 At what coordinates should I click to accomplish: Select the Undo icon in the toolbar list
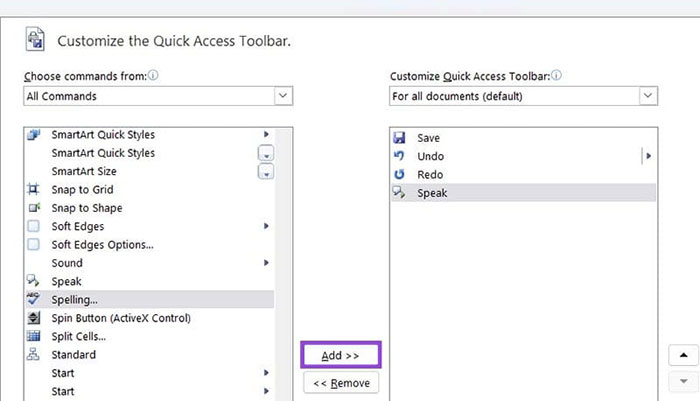tap(400, 157)
